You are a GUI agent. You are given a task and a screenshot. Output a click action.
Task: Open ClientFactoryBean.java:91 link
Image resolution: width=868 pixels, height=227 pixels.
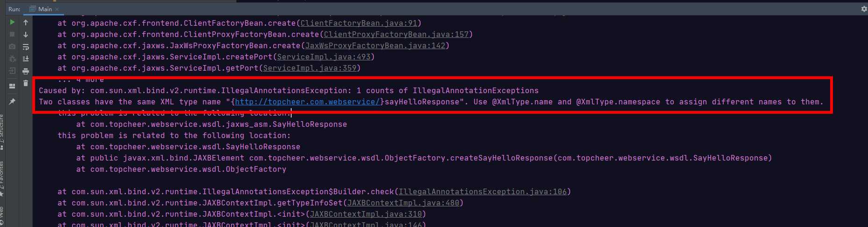359,23
